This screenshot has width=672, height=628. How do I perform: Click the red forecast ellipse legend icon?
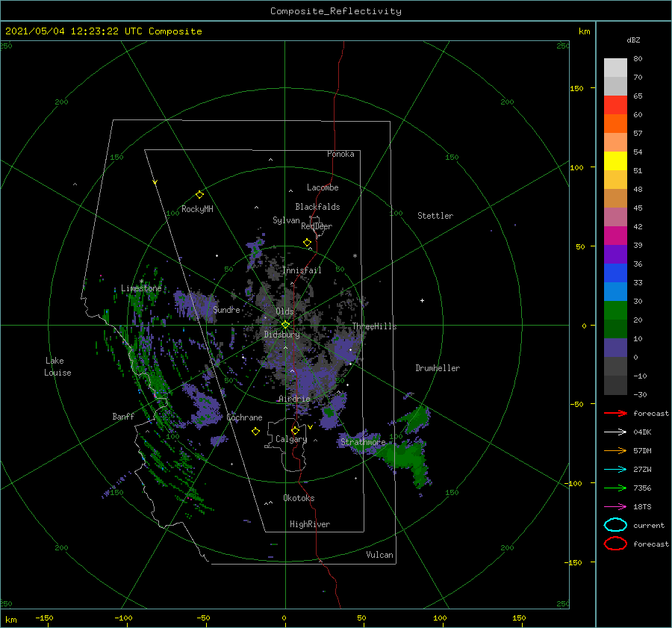[615, 544]
